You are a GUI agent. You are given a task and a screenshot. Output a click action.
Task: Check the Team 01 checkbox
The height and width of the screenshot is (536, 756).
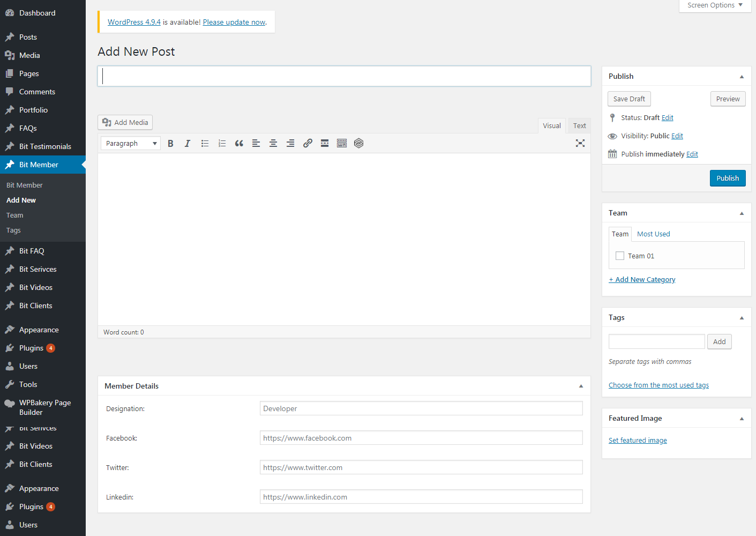click(620, 256)
